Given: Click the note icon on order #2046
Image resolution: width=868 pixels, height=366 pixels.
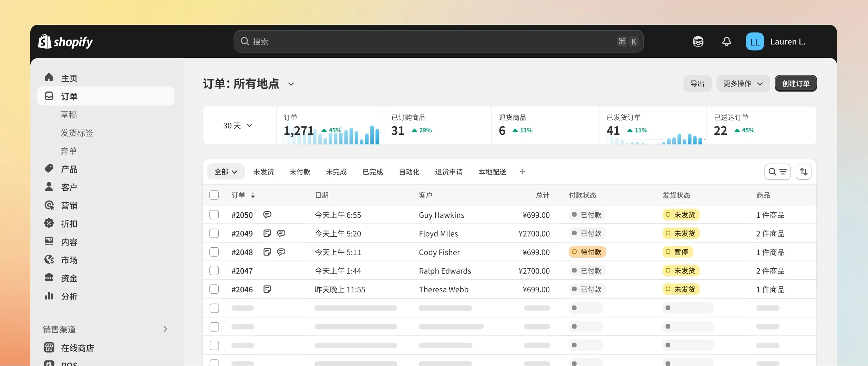Looking at the screenshot, I should tap(267, 289).
